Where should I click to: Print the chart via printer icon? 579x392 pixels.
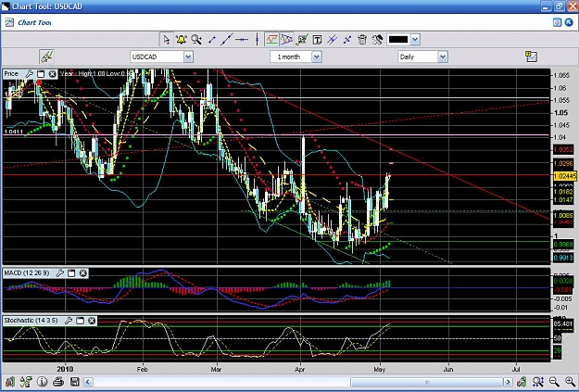click(x=58, y=381)
